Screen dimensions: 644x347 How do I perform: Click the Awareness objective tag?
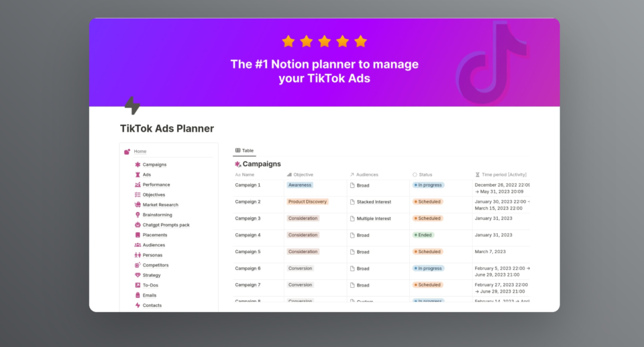pyautogui.click(x=300, y=185)
